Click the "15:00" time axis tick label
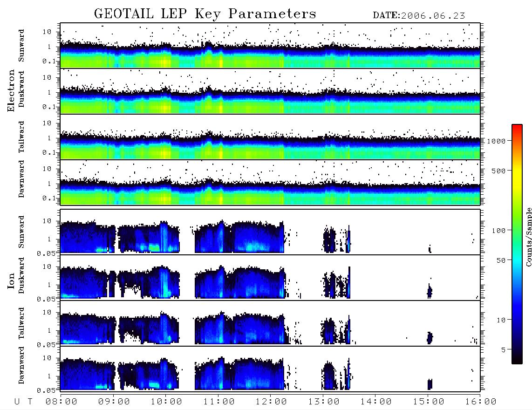Screen dimensions: 532x410 429,402
